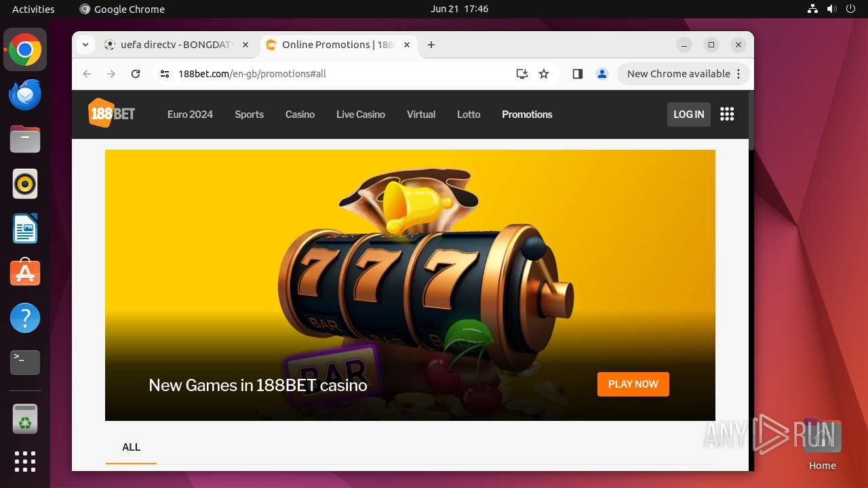
Task: Click the slot machine promo banner
Action: 410,285
